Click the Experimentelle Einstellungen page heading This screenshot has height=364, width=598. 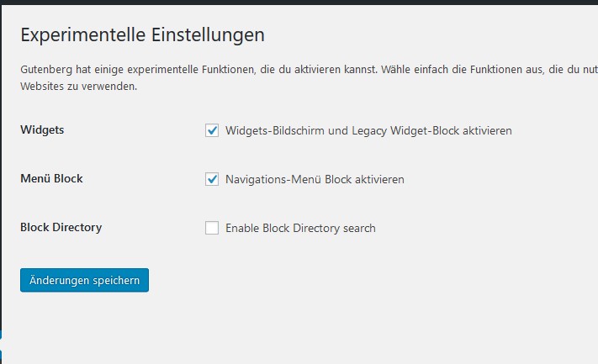point(142,35)
